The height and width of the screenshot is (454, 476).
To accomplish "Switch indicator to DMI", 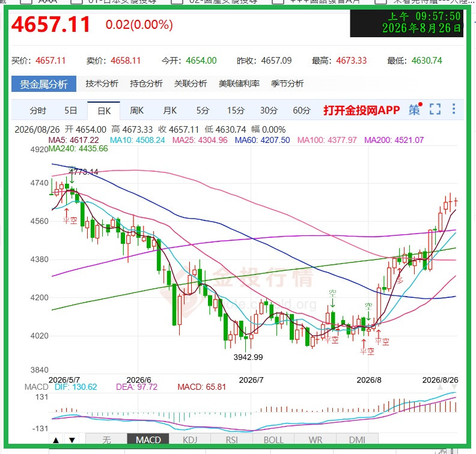I will (358, 440).
